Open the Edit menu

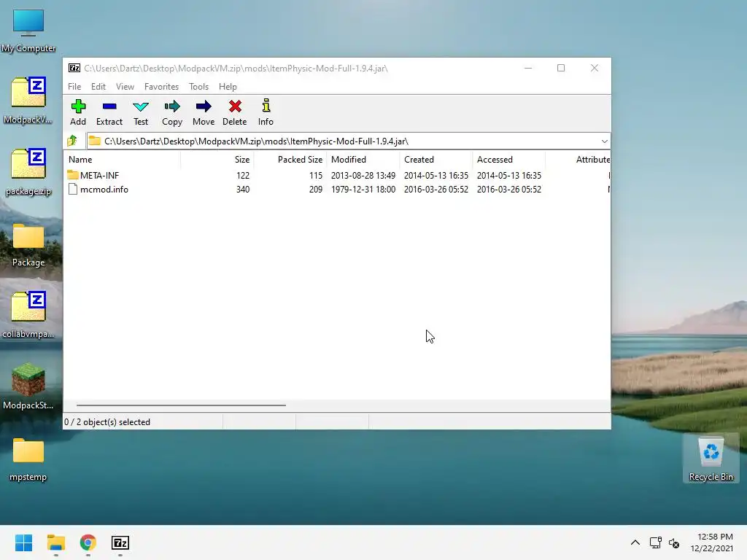[98, 87]
